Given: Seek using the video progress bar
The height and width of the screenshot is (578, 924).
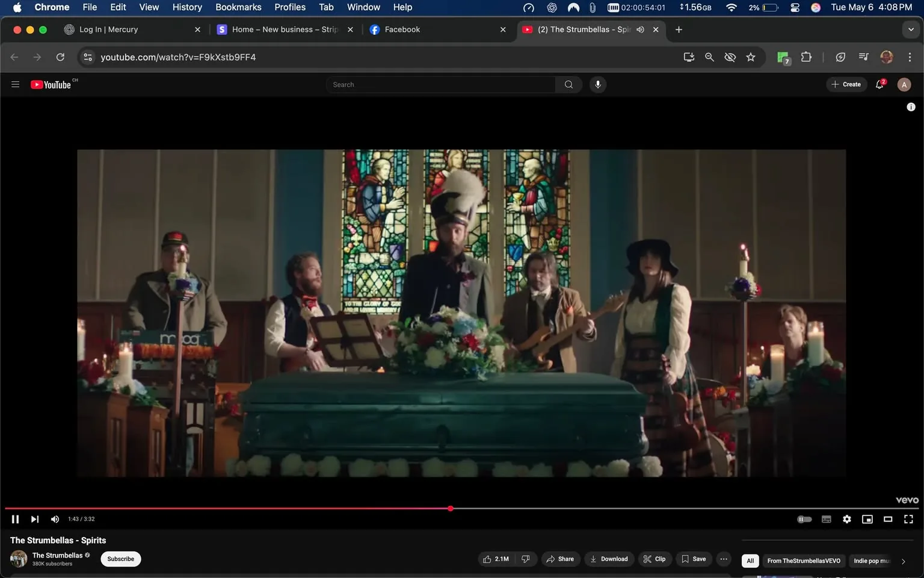Looking at the screenshot, I should point(451,509).
